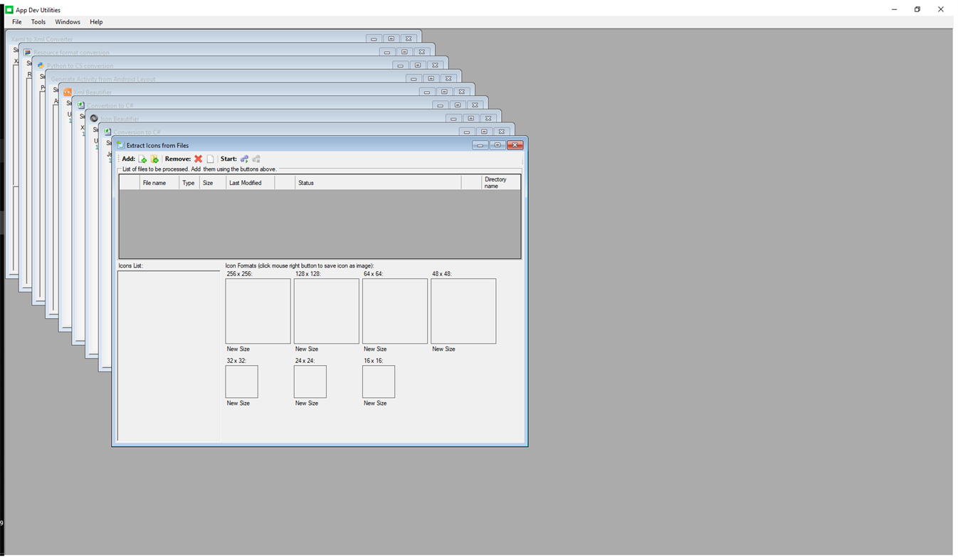
Task: Click the 32 x 32 icon preview box
Action: click(241, 381)
